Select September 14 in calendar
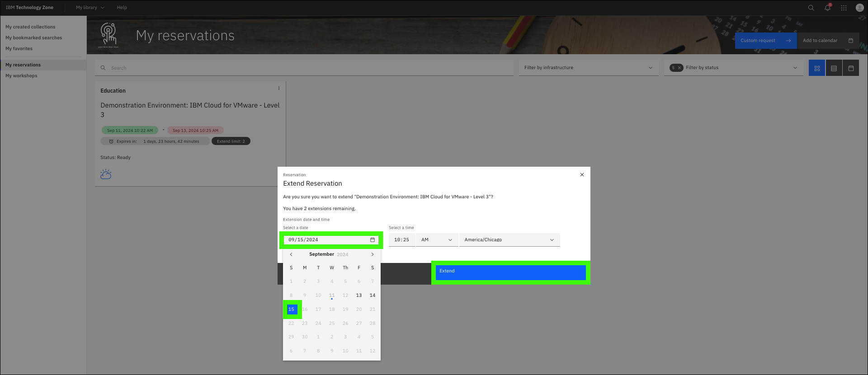This screenshot has height=375, width=868. (373, 295)
